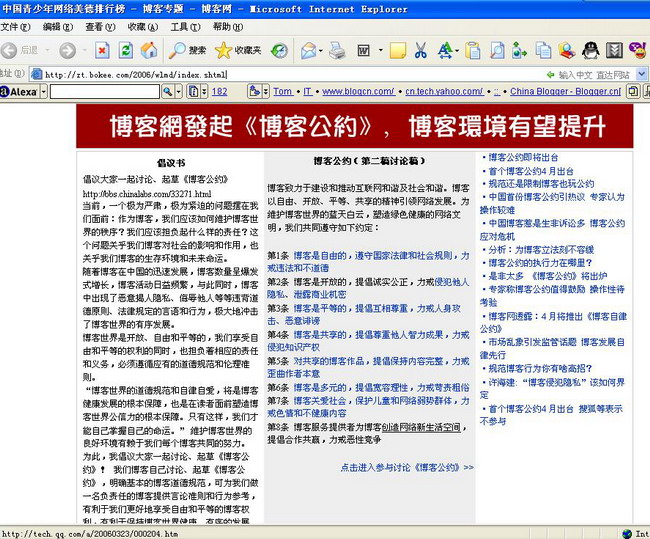Open the 工具 (Tools) menu

pyautogui.click(x=179, y=26)
